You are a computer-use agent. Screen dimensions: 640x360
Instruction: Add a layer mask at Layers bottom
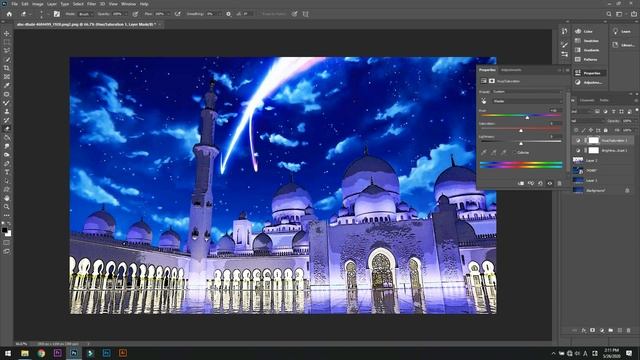coord(593,330)
